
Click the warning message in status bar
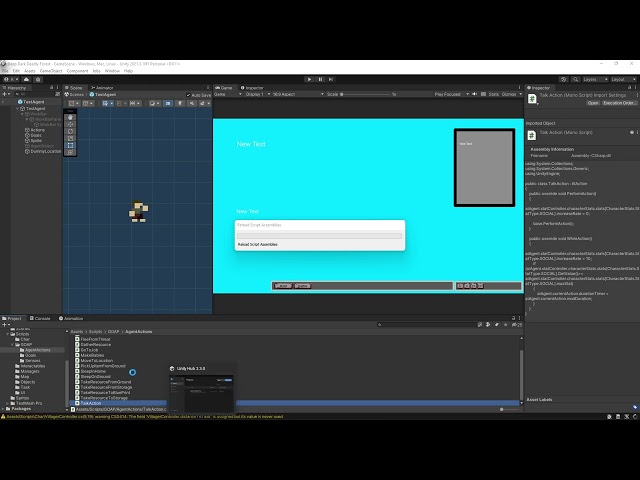click(142, 417)
